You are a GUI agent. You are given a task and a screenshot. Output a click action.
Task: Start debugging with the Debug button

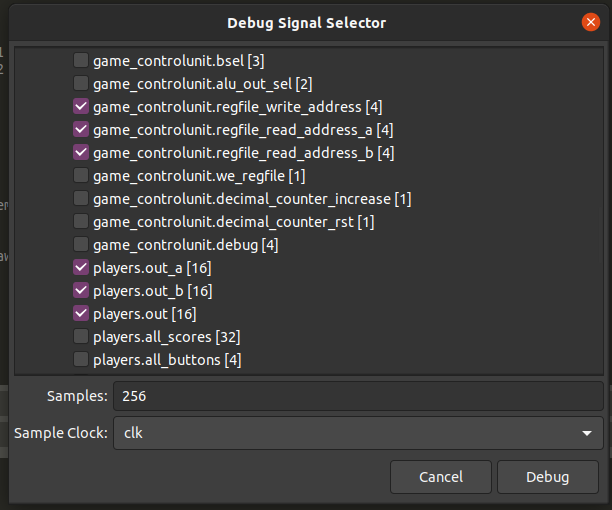[x=548, y=477]
